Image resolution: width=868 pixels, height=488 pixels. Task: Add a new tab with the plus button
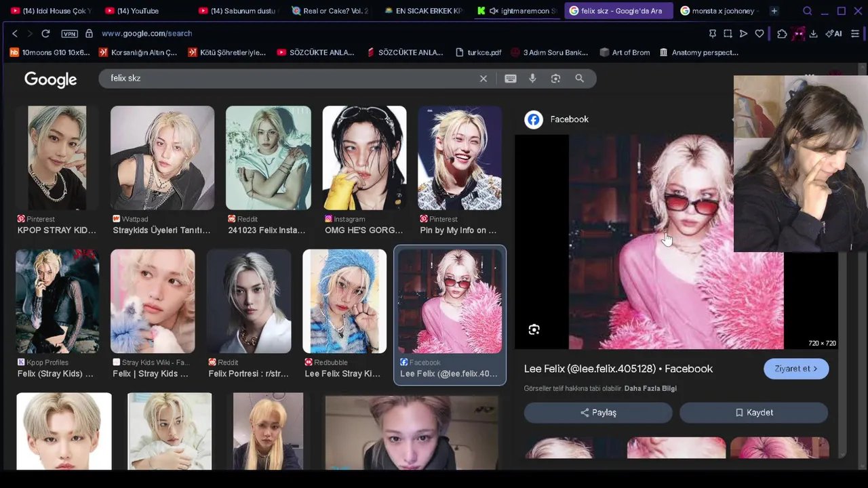(774, 11)
